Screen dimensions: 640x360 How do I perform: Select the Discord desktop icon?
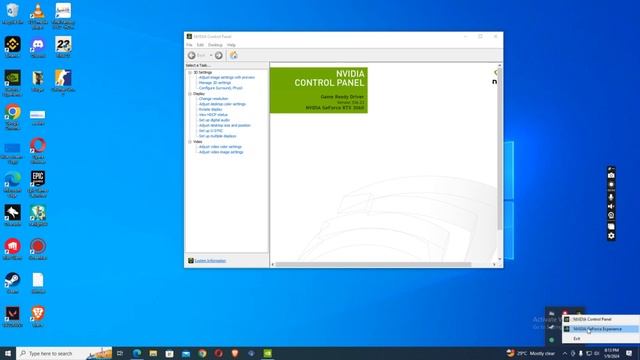pyautogui.click(x=38, y=47)
